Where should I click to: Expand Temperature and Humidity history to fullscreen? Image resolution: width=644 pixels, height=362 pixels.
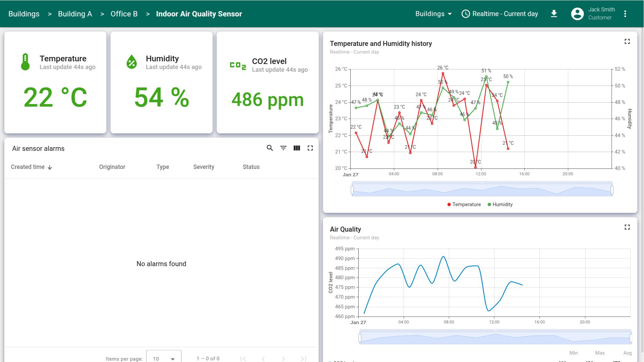(x=627, y=42)
